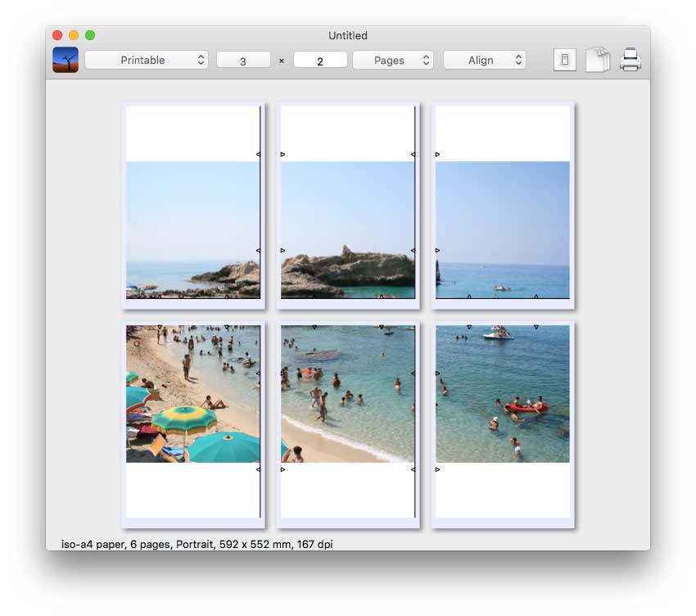
Task: Select top-middle page showing rock island
Action: point(348,206)
